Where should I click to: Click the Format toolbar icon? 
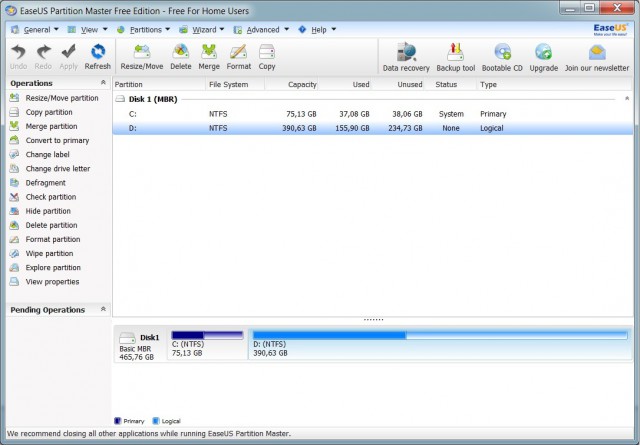coord(239,57)
